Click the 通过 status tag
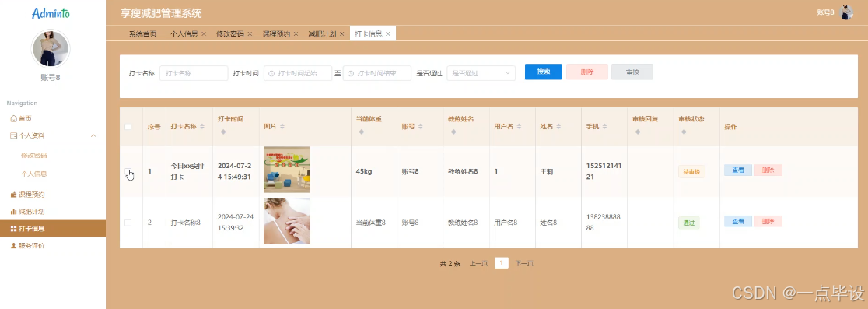Viewport: 868px width, 309px height. coord(688,223)
